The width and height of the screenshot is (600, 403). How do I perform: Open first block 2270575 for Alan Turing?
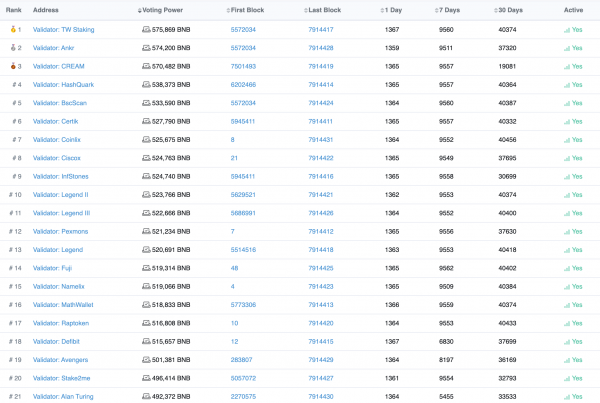coord(243,396)
